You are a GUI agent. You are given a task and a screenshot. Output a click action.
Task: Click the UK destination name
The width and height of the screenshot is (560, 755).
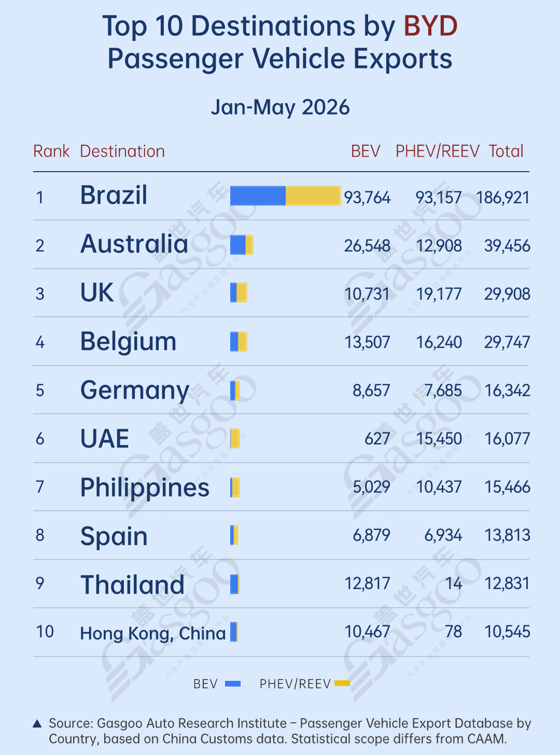click(x=97, y=292)
